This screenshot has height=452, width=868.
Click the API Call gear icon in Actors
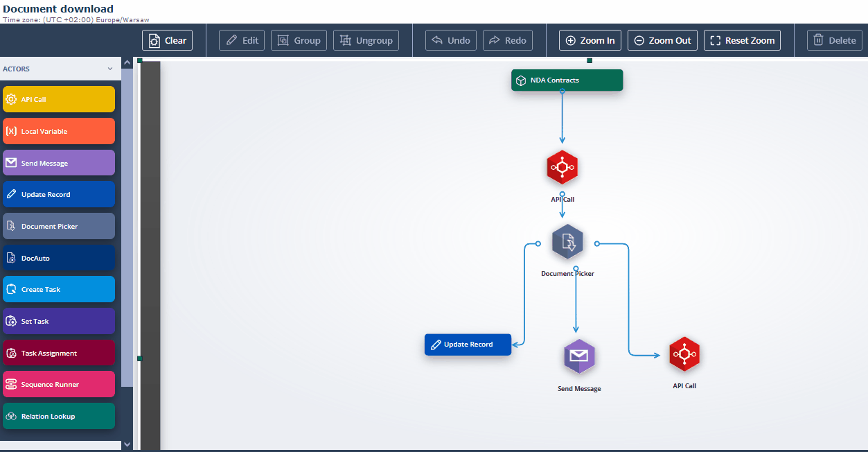coord(11,99)
